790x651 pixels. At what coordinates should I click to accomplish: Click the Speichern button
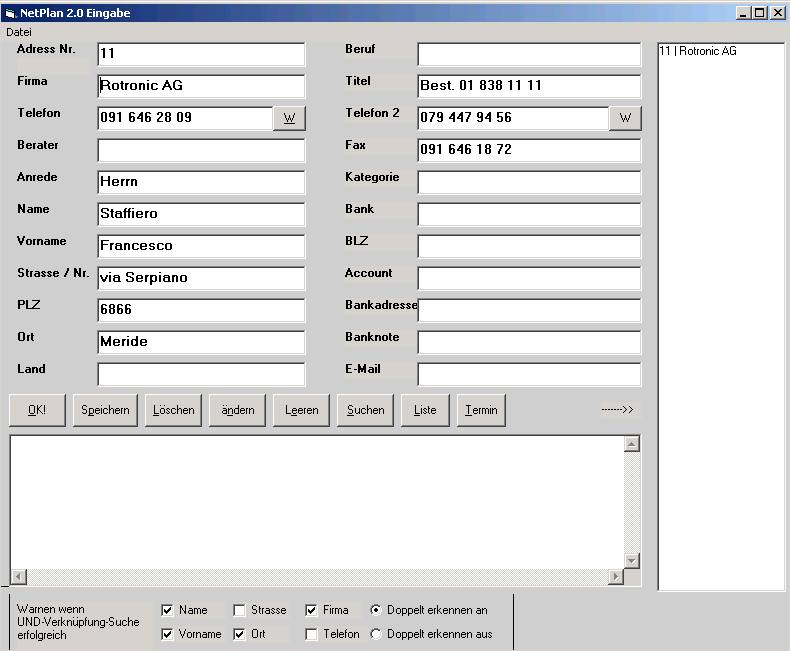(105, 410)
